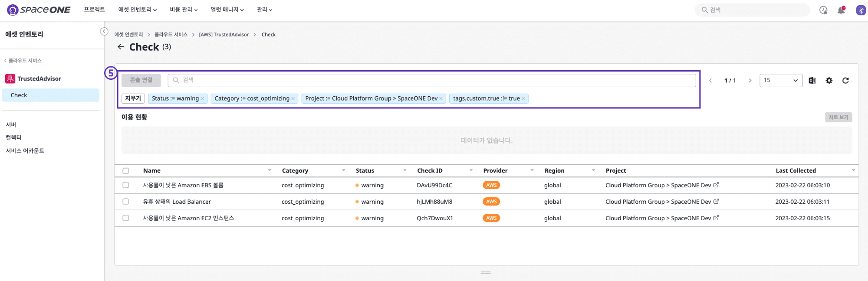Image resolution: width=868 pixels, height=281 pixels.
Task: Select Check in the sidebar
Action: [x=51, y=95]
